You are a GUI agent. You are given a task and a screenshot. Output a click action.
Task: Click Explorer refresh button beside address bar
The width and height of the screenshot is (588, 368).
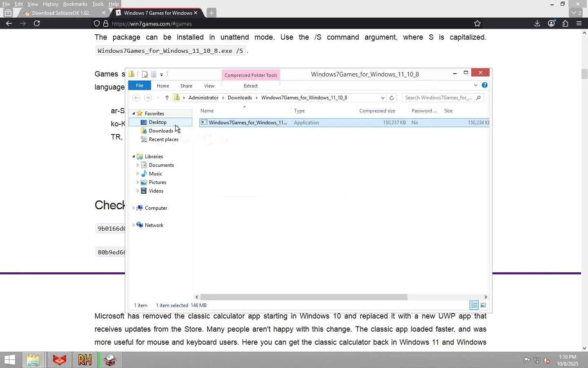(392, 98)
